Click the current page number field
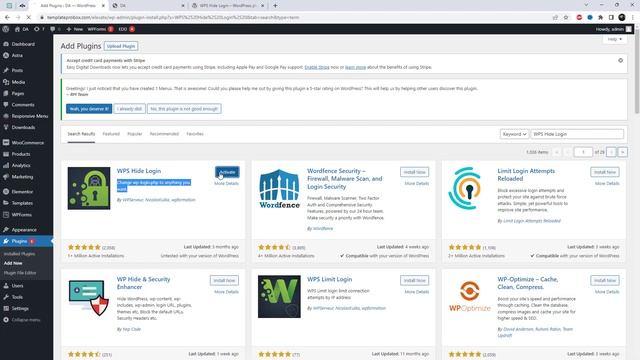The width and height of the screenshot is (640, 360). (x=583, y=152)
